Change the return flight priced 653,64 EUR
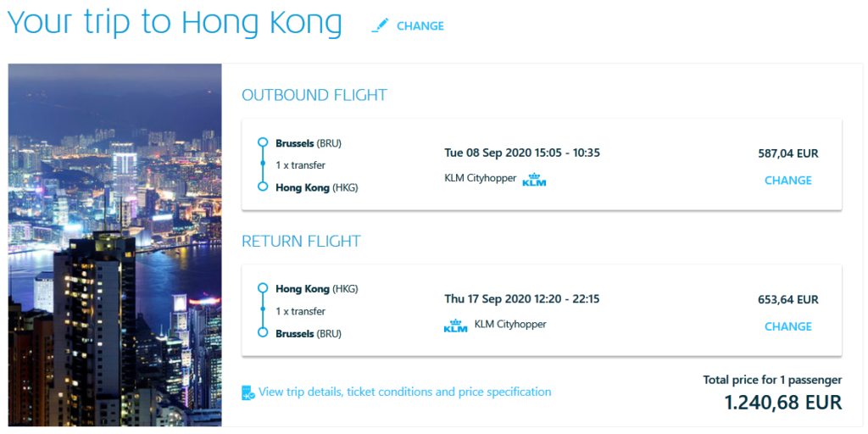Viewport: 868px width, 434px height. 787,326
